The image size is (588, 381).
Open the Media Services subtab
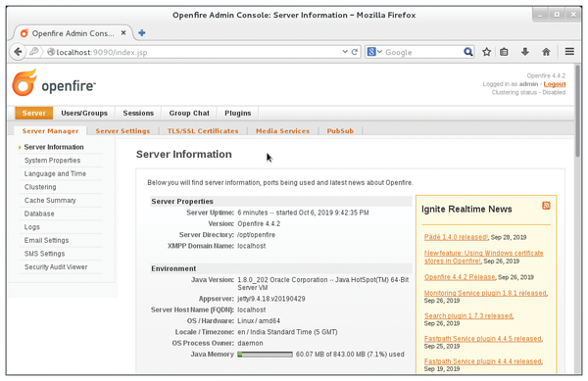point(283,130)
